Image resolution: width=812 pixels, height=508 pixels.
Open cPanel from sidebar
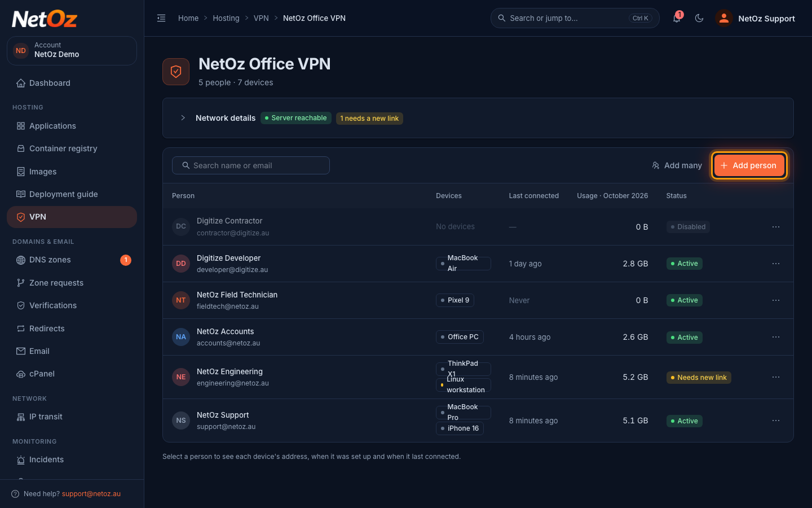click(x=72, y=374)
